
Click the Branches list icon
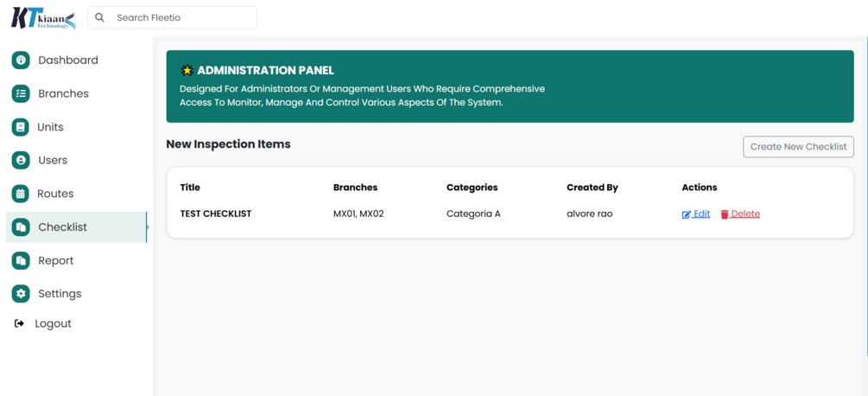[21, 93]
